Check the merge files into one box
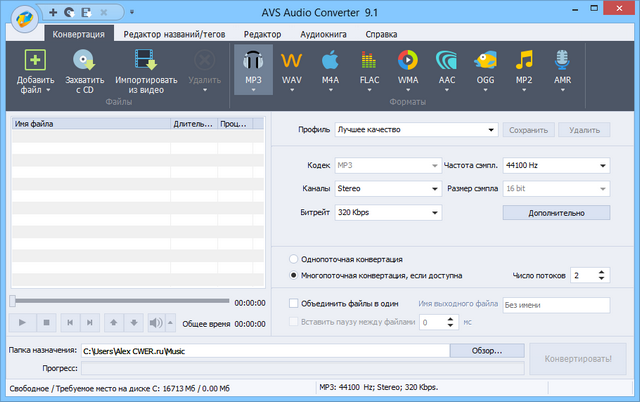Image resolution: width=640 pixels, height=402 pixels. [293, 303]
